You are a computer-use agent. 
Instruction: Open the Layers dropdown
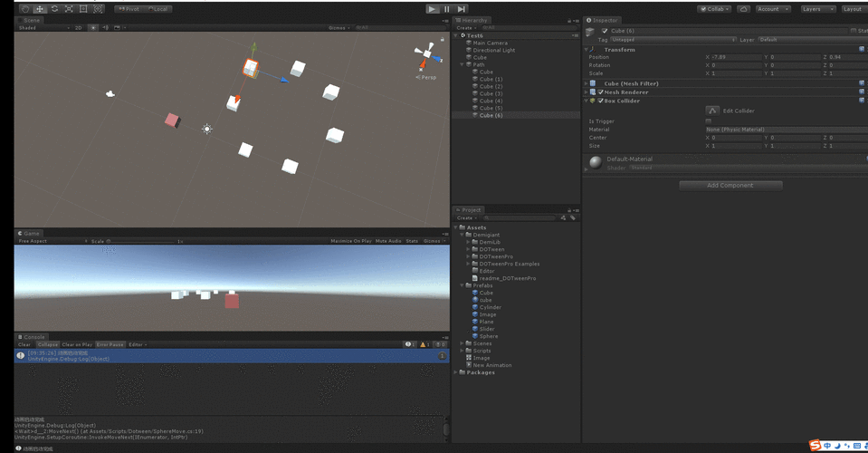pos(816,9)
